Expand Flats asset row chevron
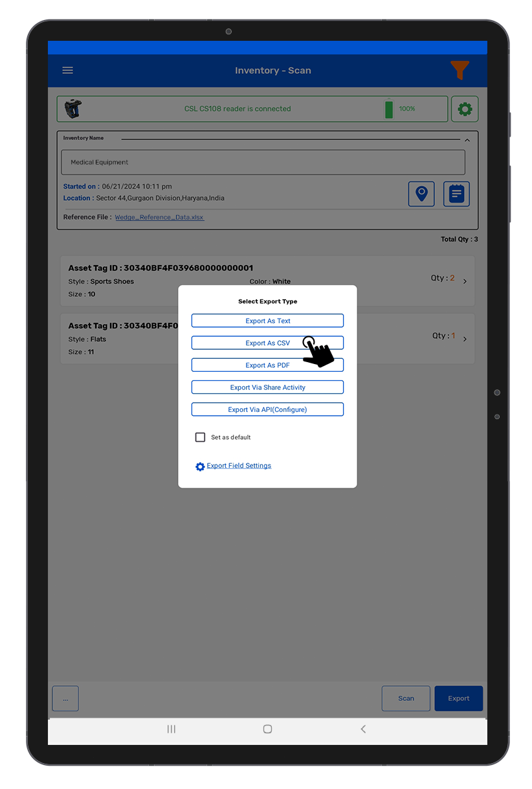The width and height of the screenshot is (532, 789). (x=465, y=339)
